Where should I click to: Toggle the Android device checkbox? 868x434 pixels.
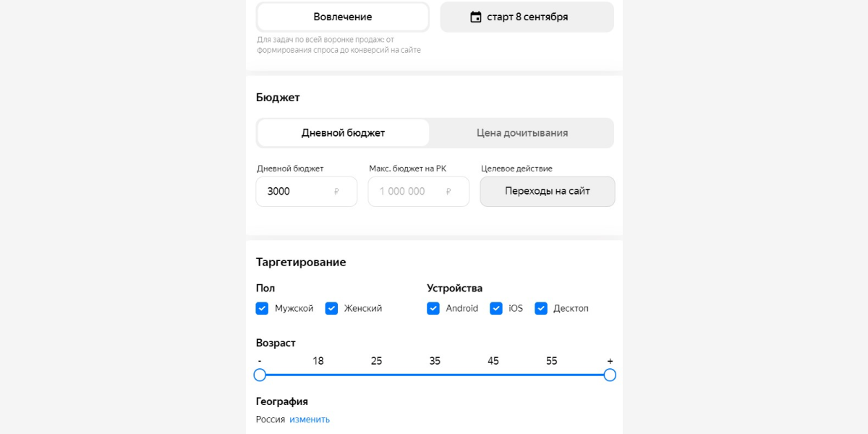coord(433,308)
